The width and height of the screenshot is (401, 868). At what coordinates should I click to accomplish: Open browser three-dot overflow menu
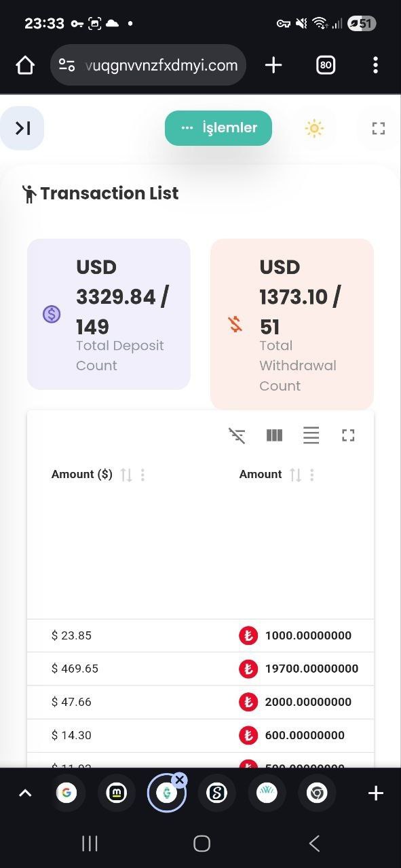point(375,65)
